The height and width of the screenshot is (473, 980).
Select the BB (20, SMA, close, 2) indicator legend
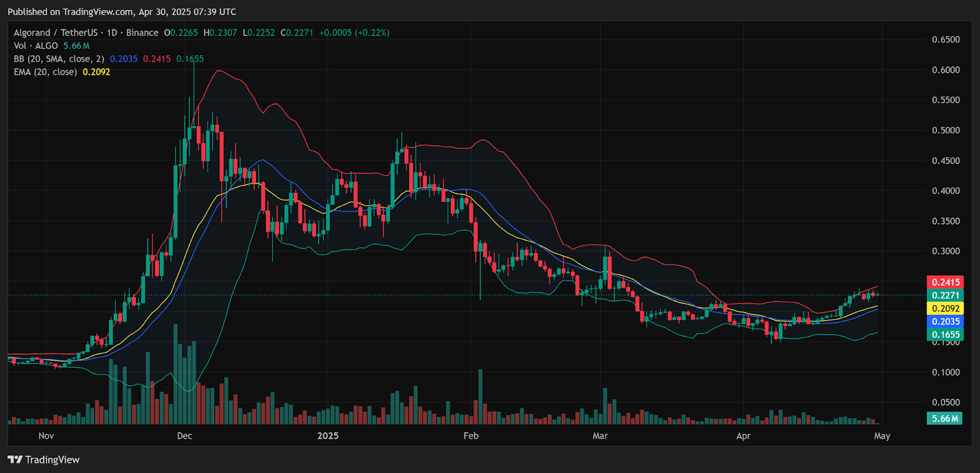[59, 59]
